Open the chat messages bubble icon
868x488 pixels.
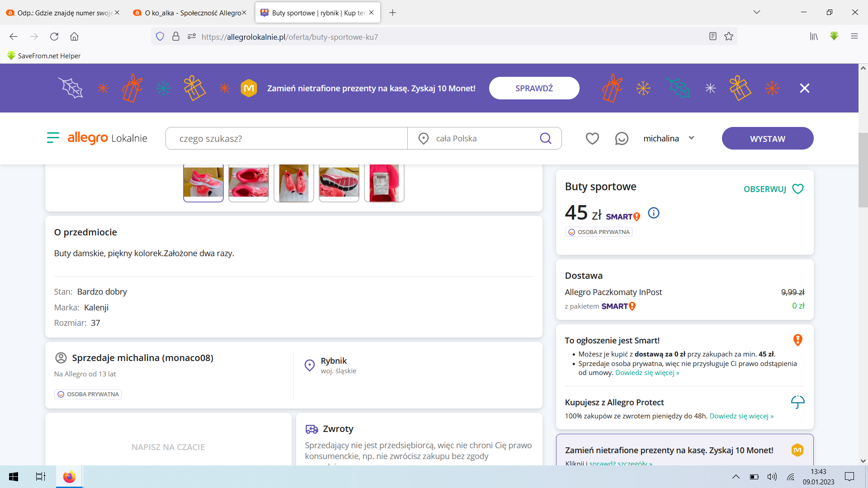click(622, 138)
